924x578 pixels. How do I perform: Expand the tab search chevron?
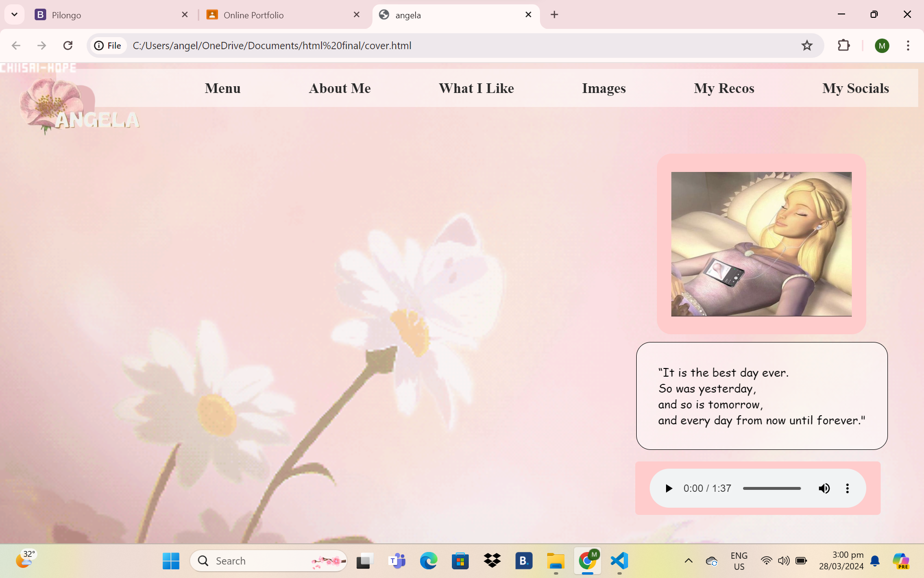14,14
